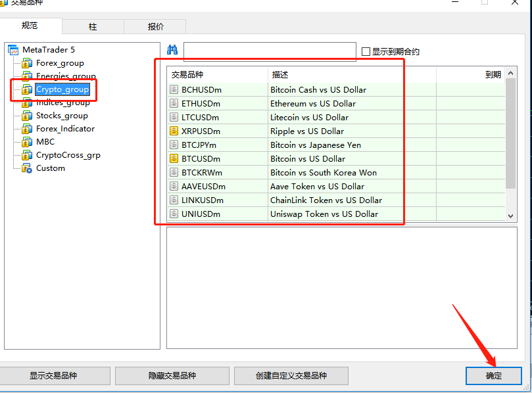Select Stocks_group in the tree

(x=62, y=116)
